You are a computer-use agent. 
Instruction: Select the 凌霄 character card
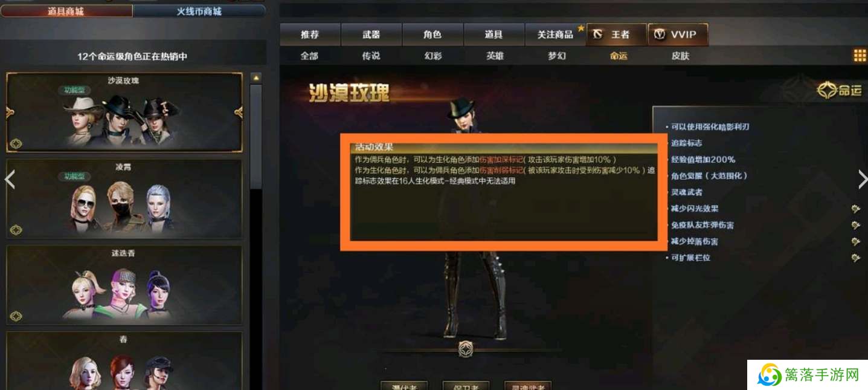point(124,198)
